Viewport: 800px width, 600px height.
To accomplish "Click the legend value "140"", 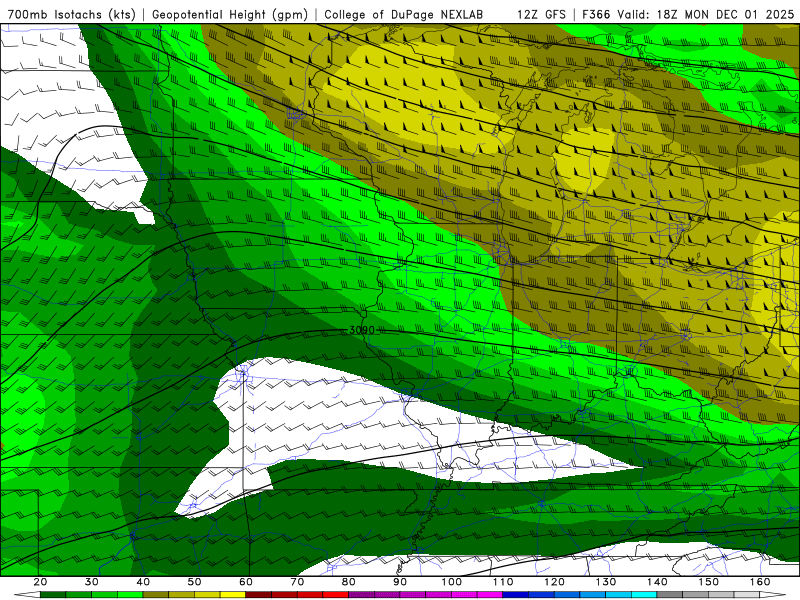I will (x=657, y=582).
